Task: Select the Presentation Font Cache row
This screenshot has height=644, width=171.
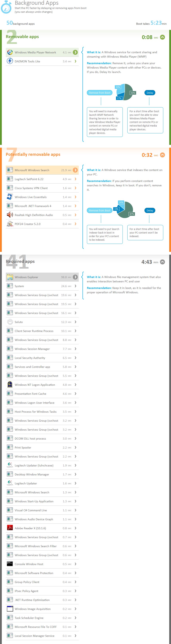Action: pyautogui.click(x=42, y=394)
